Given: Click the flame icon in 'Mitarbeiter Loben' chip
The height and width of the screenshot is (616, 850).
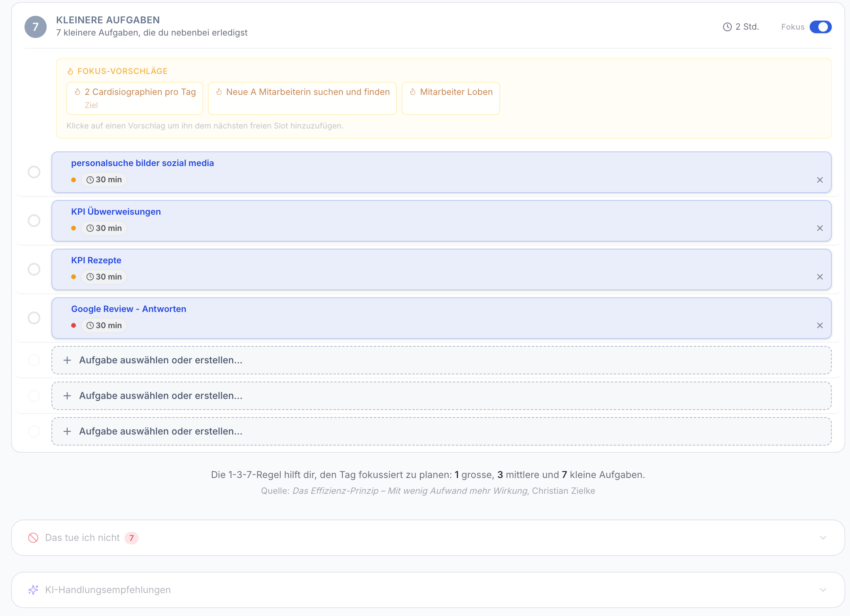Looking at the screenshot, I should pyautogui.click(x=413, y=92).
